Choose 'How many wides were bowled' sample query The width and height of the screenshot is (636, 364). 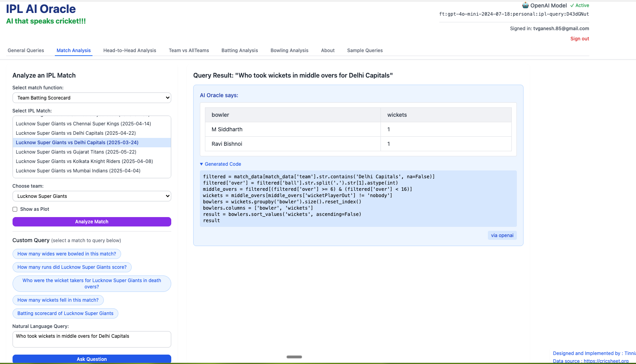click(67, 254)
